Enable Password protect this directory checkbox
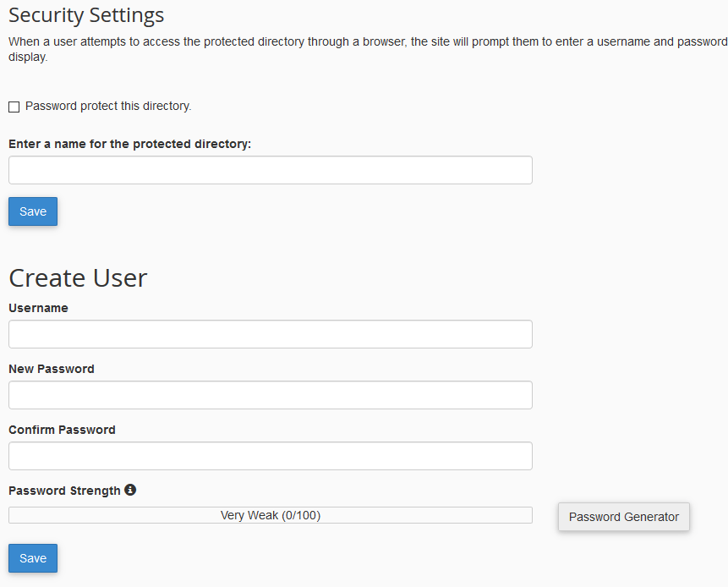Screen dimensions: 728x587 point(14,107)
